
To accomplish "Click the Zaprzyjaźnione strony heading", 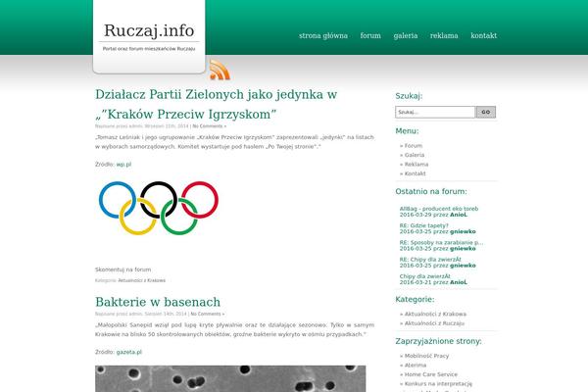I will [x=438, y=341].
